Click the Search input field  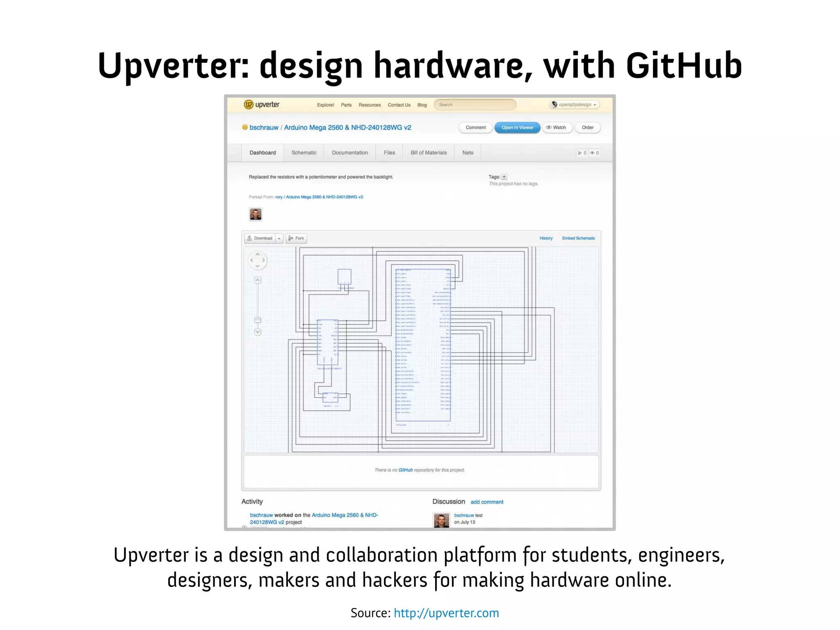(475, 105)
